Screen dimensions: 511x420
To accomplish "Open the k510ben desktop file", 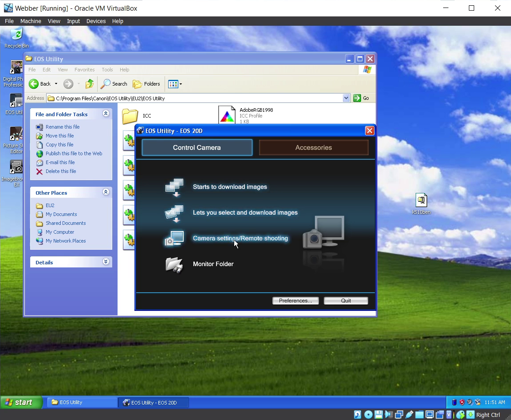I will pyautogui.click(x=421, y=200).
